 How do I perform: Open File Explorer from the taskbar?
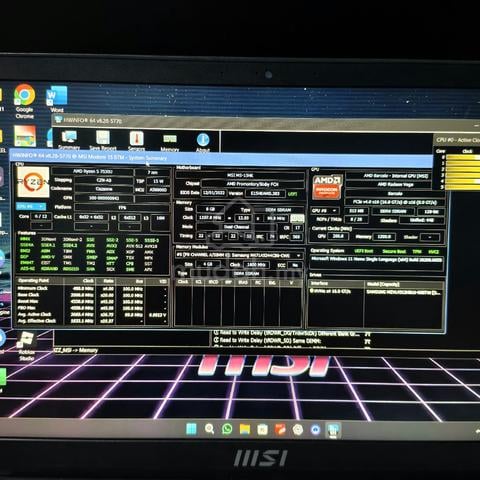coord(245,429)
